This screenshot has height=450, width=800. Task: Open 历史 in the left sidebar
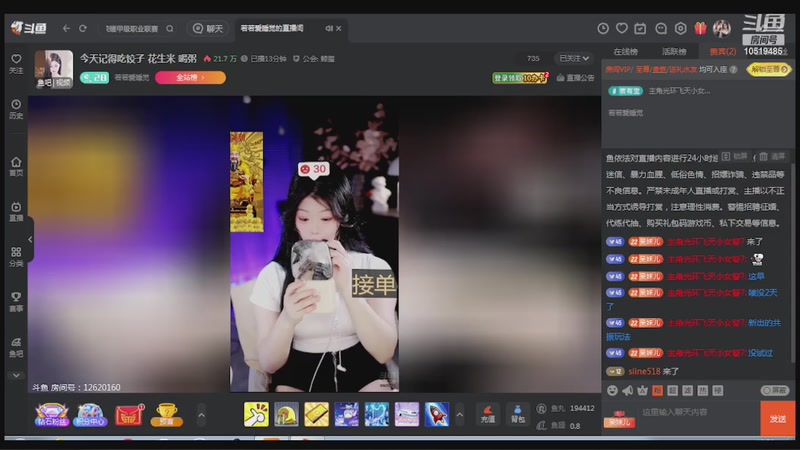(x=16, y=109)
